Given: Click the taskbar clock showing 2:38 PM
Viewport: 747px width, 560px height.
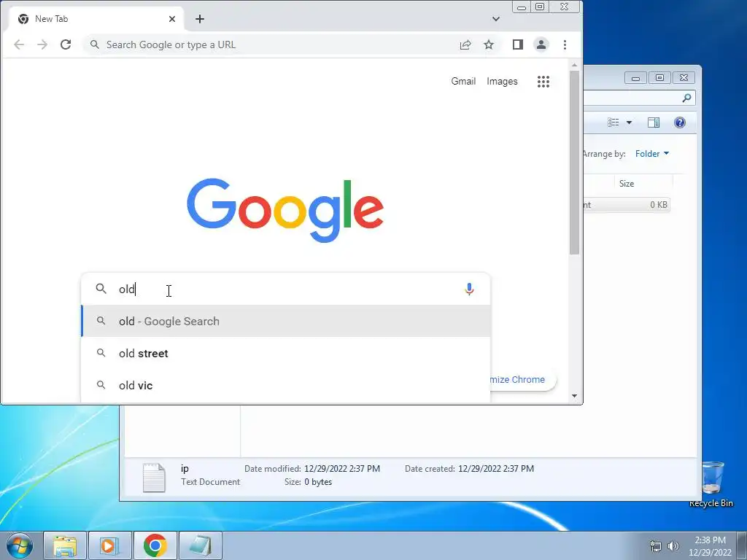Looking at the screenshot, I should [710, 545].
